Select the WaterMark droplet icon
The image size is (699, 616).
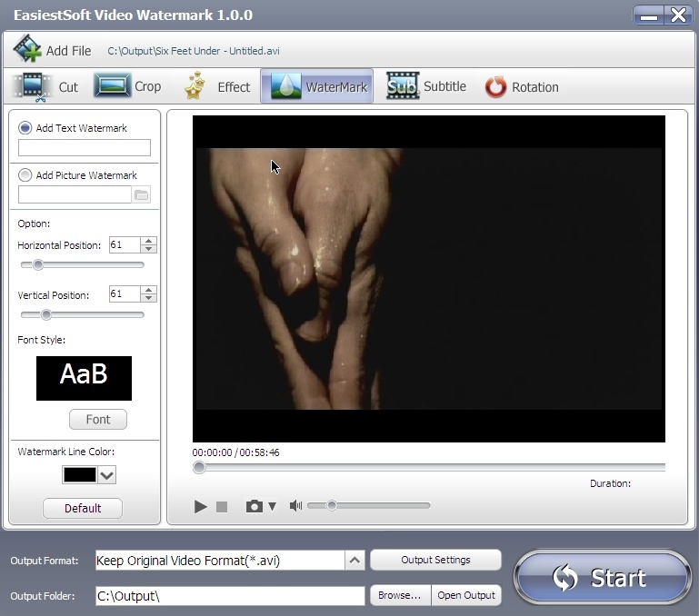pyautogui.click(x=285, y=86)
